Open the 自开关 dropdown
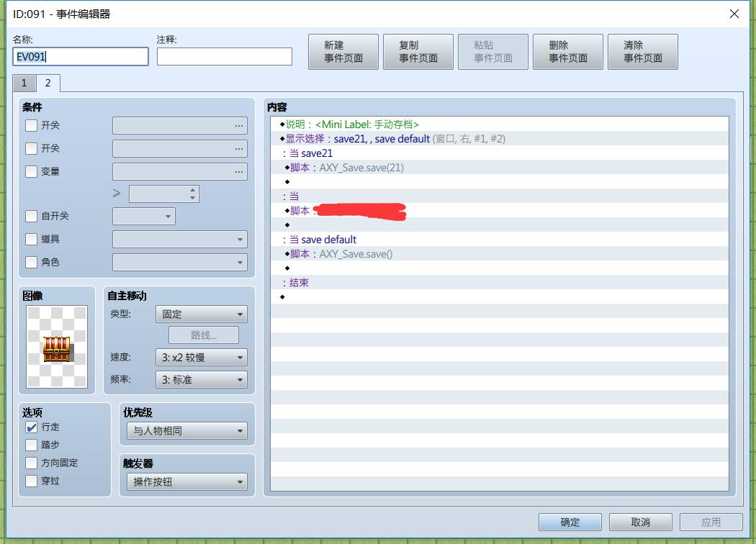The height and width of the screenshot is (544, 756). point(144,217)
